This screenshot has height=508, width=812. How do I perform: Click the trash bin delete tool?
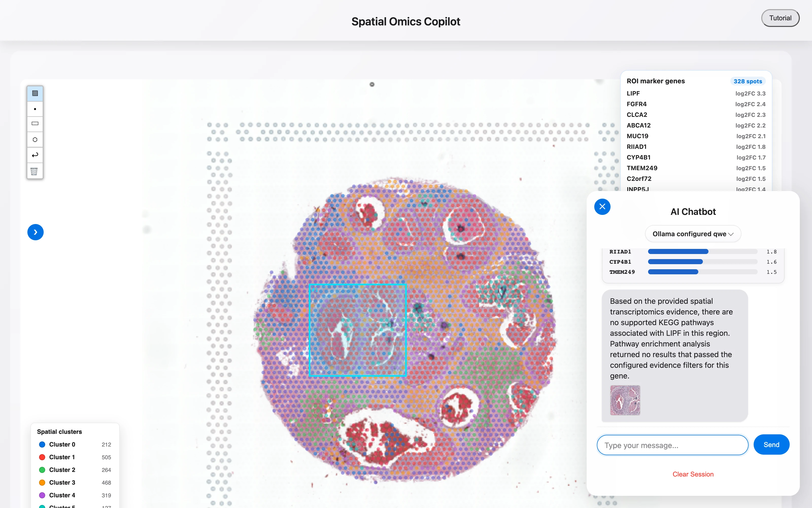click(x=35, y=171)
